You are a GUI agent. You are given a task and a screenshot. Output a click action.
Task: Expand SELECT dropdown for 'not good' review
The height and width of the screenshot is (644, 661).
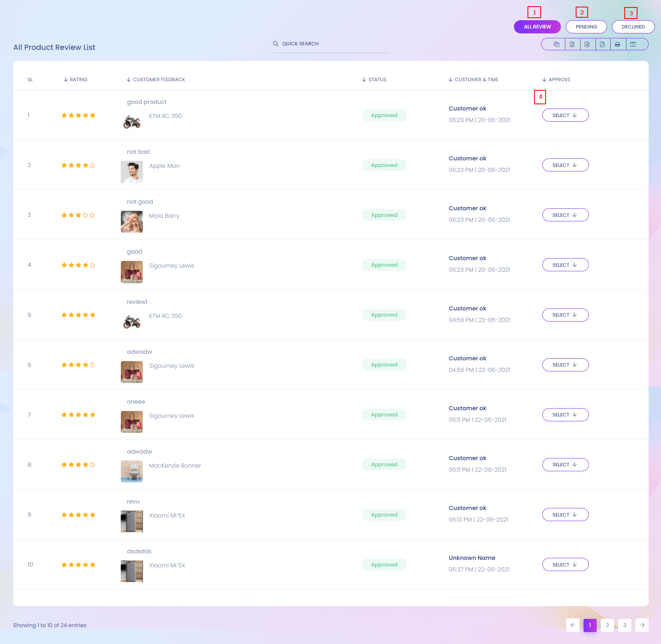pyautogui.click(x=565, y=215)
